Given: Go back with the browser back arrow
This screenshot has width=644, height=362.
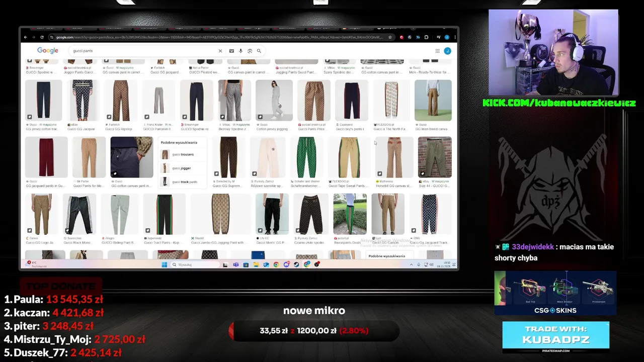Looking at the screenshot, I should [x=25, y=37].
